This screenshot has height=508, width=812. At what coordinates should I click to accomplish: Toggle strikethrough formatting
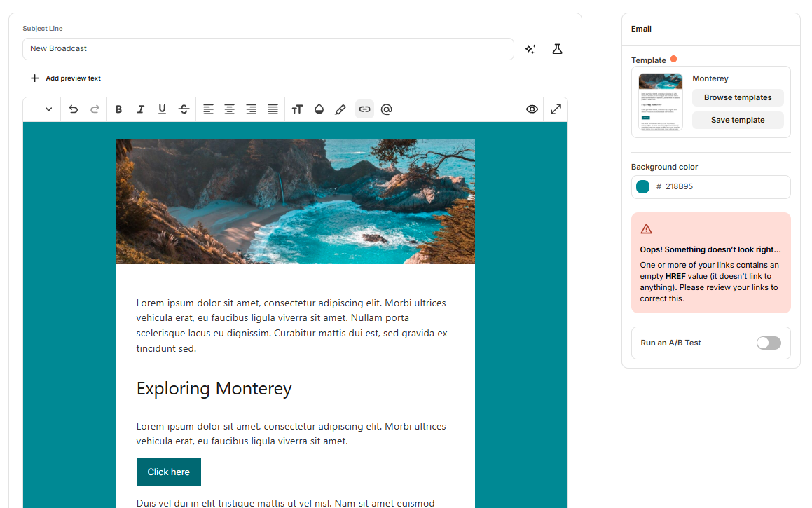(184, 109)
